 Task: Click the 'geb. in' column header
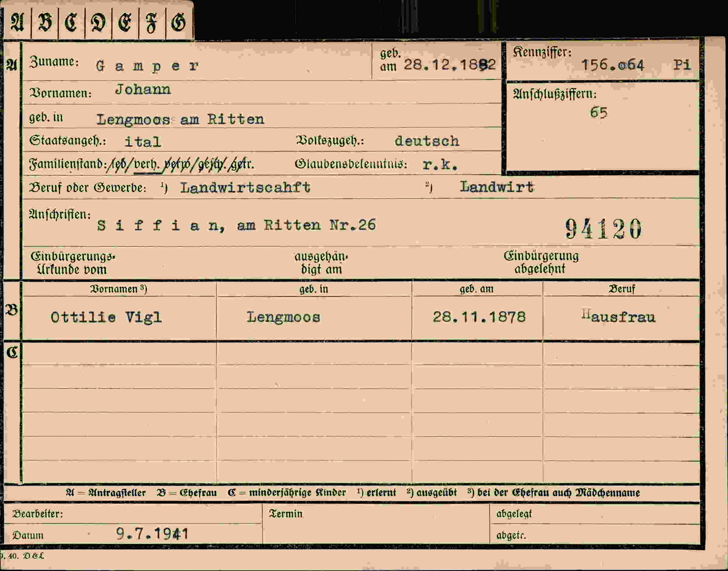314,289
